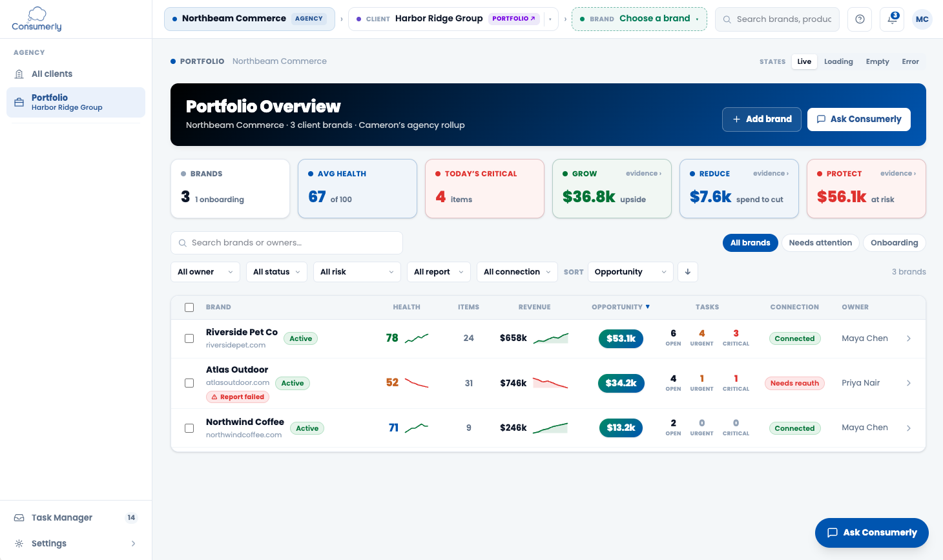
Task: Open the All owner dropdown
Action: coord(205,272)
